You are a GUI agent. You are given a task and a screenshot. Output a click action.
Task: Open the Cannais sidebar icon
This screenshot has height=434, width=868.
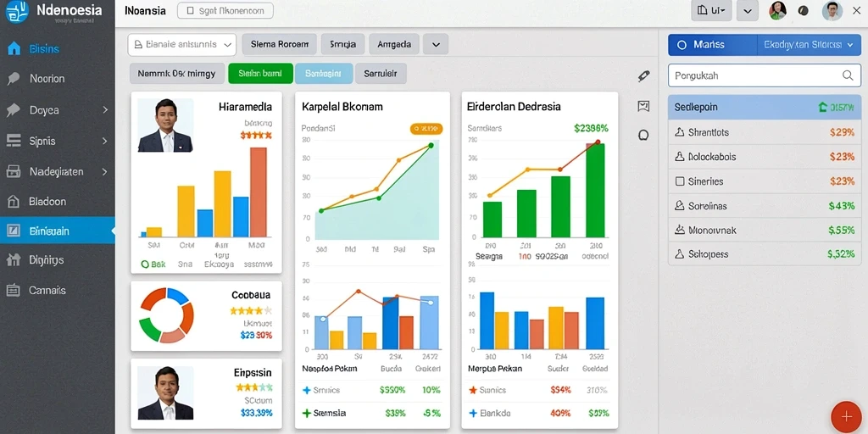pos(14,290)
